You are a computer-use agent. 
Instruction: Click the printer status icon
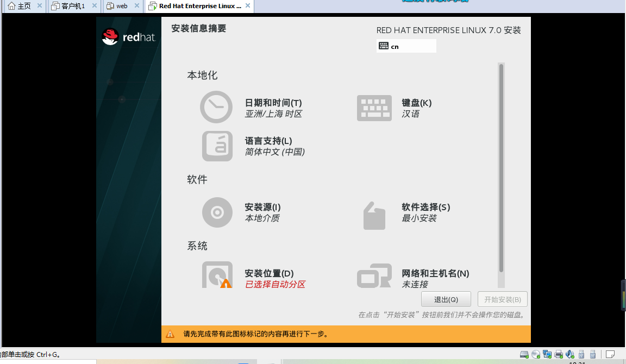(559, 354)
